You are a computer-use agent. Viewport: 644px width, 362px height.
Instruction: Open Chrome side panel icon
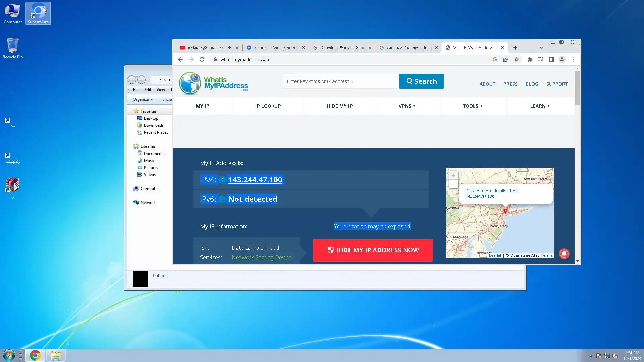tap(551, 59)
